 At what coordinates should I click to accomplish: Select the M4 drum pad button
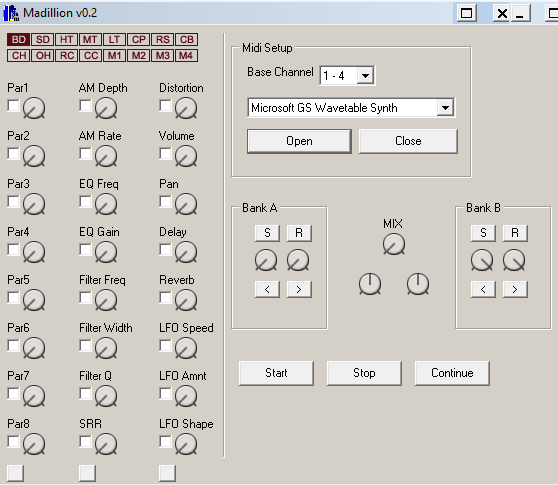pyautogui.click(x=186, y=56)
